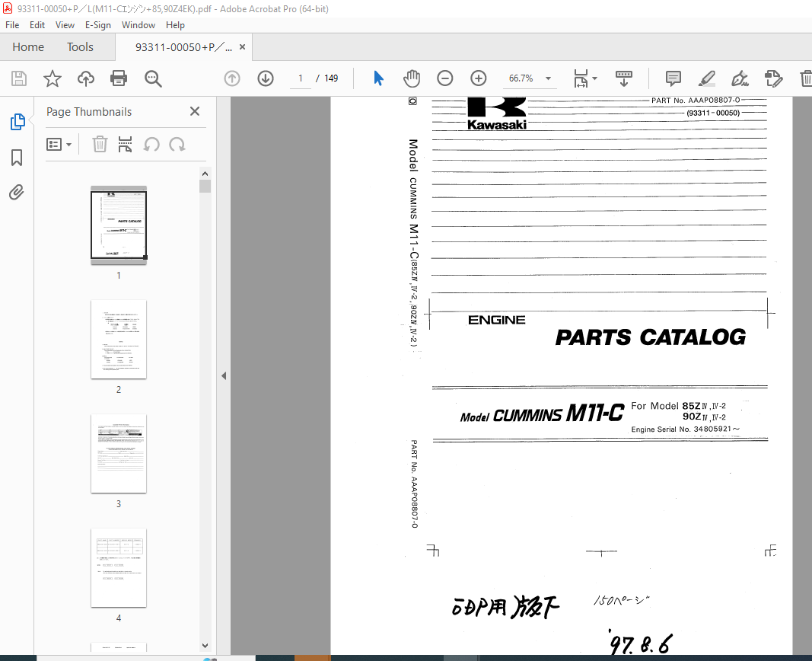
Task: Open the View menu
Action: pyautogui.click(x=65, y=25)
